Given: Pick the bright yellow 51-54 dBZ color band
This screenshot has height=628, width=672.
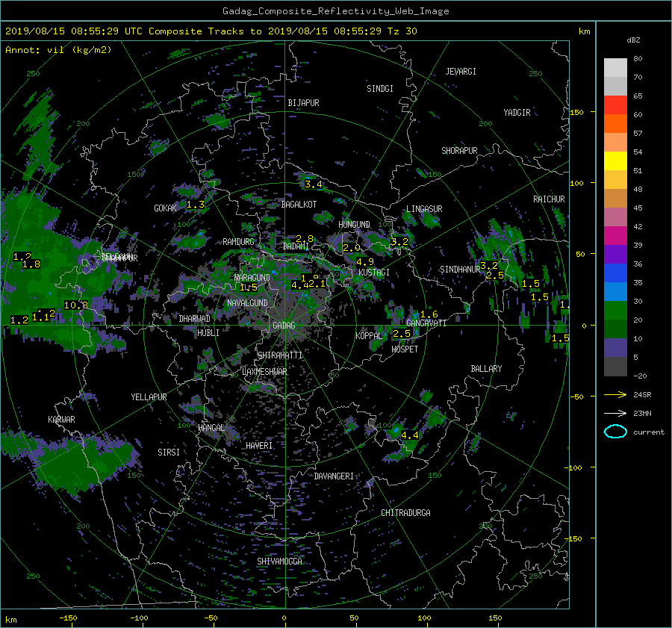Looking at the screenshot, I should (615, 161).
